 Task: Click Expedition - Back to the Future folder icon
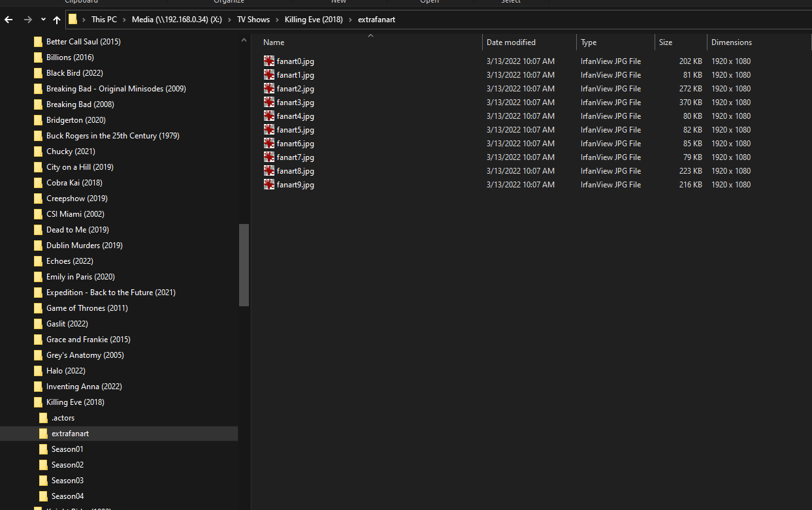38,293
